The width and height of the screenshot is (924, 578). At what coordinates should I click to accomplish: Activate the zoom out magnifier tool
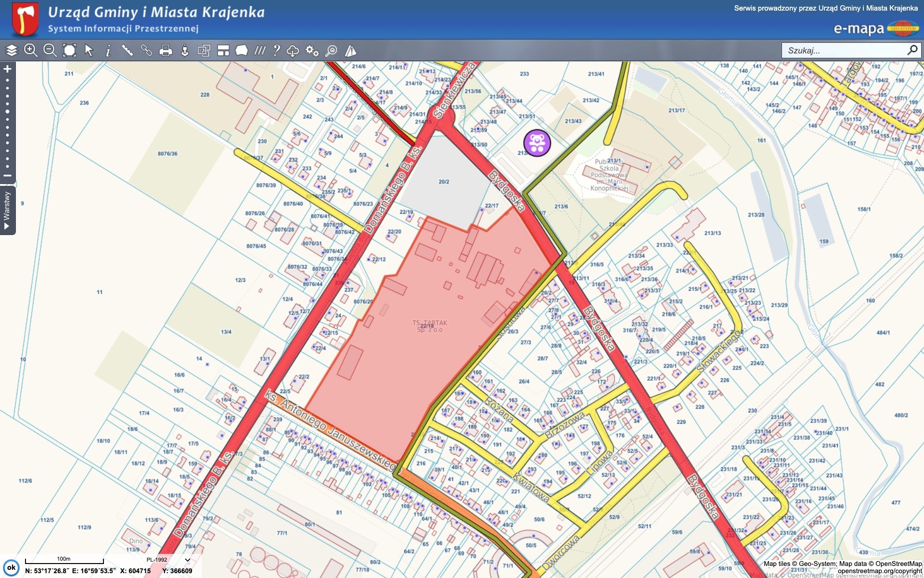50,50
